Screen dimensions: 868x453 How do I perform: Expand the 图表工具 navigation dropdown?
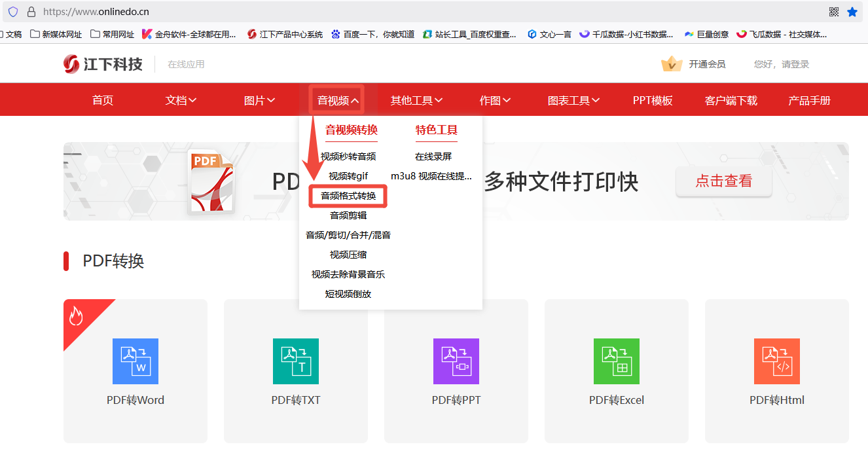point(573,100)
